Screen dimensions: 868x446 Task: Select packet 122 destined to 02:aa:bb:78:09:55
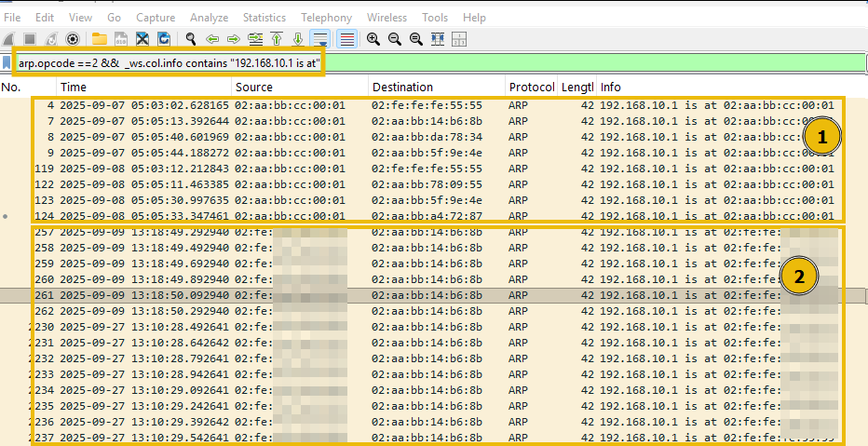434,184
